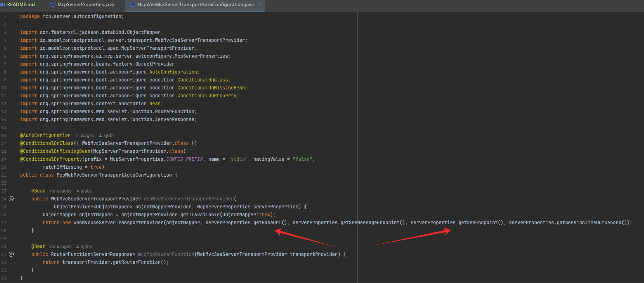Click method name mvcMcpRouterFunction on line 31
Screen dimensions: 644x283
(x=166, y=255)
